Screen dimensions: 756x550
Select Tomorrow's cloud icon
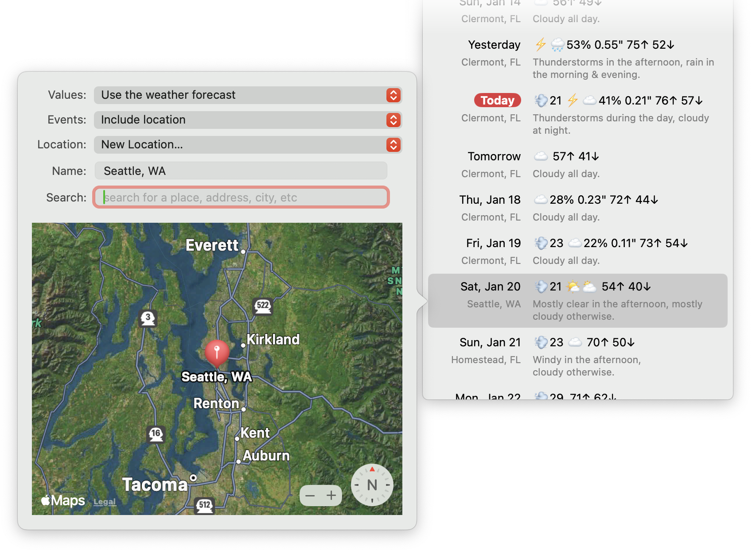point(541,156)
